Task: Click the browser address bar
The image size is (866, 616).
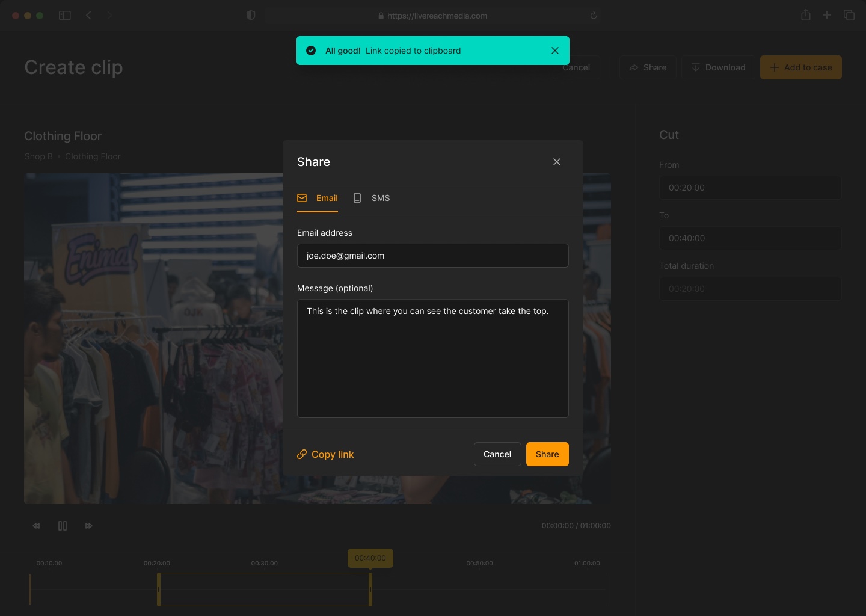Action: [x=433, y=16]
